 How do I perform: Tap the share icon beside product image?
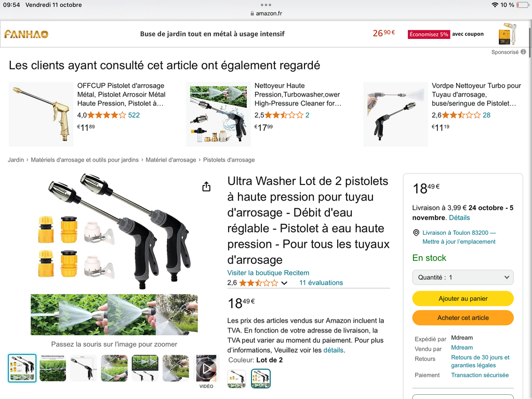pos(206,187)
